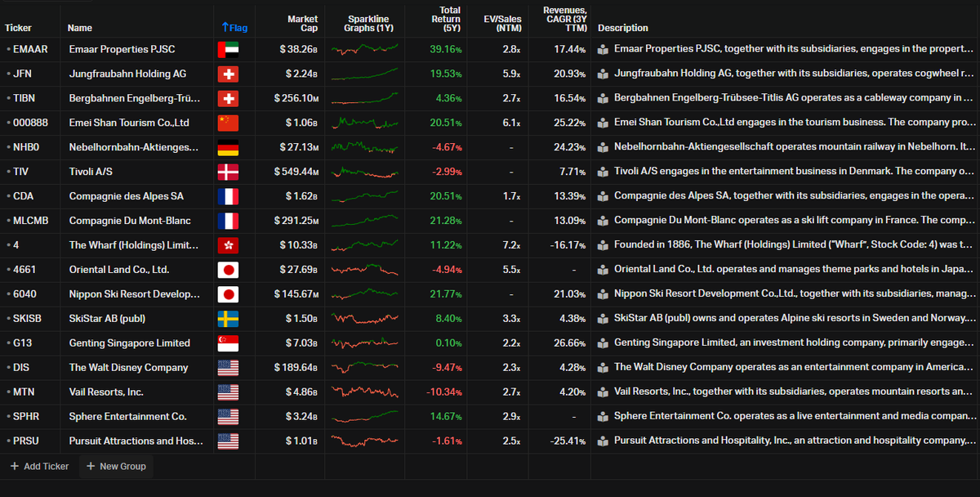The width and height of the screenshot is (980, 497).
Task: Click EV/Sales 7.2x cell
Action: [511, 245]
